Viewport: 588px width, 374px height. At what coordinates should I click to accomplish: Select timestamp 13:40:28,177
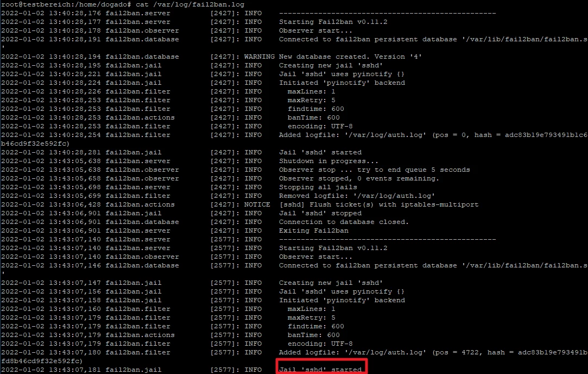point(74,22)
